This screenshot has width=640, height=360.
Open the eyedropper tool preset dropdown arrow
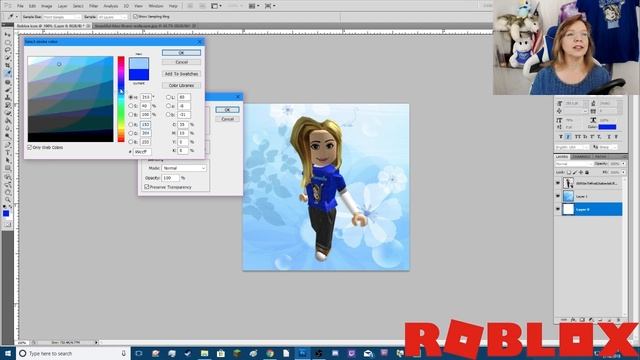point(16,17)
